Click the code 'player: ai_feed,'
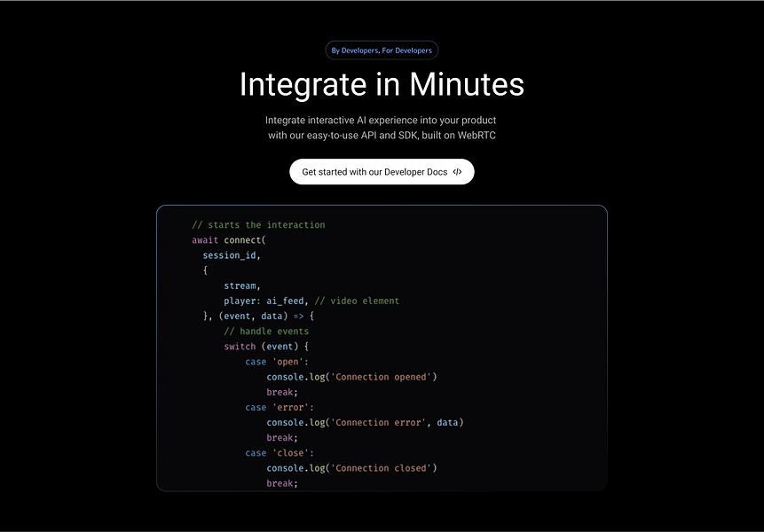This screenshot has width=764, height=532. tap(266, 301)
